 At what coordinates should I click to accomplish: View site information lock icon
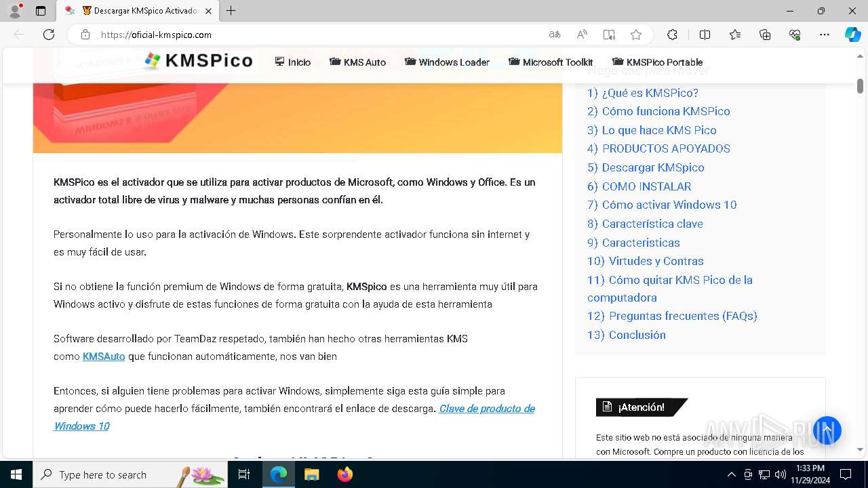click(85, 35)
